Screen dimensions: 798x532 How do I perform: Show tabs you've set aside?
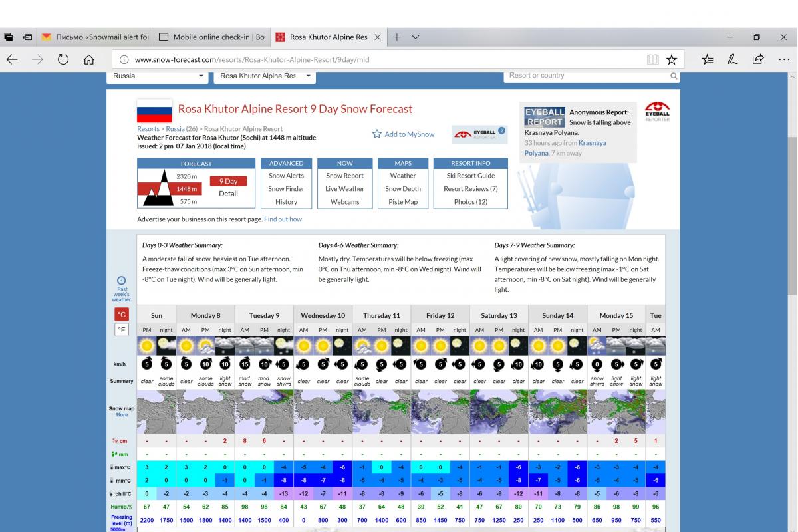coord(9,37)
